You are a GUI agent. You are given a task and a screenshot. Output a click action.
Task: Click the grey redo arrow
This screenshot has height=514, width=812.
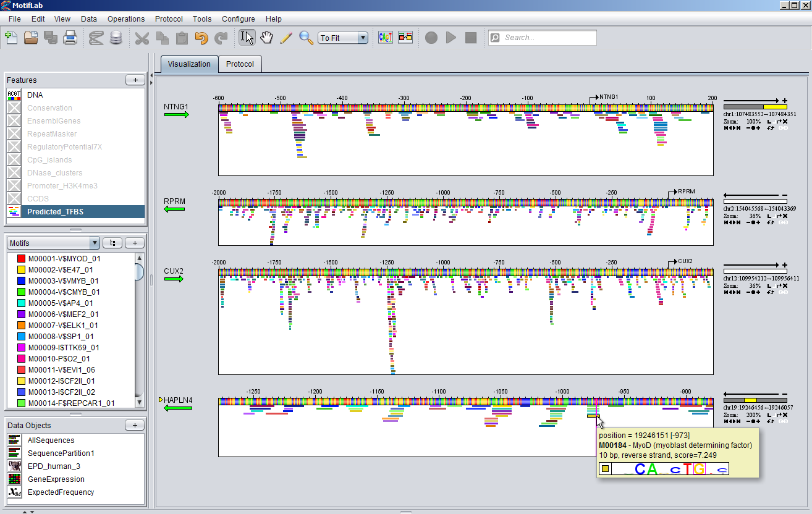[x=221, y=38]
